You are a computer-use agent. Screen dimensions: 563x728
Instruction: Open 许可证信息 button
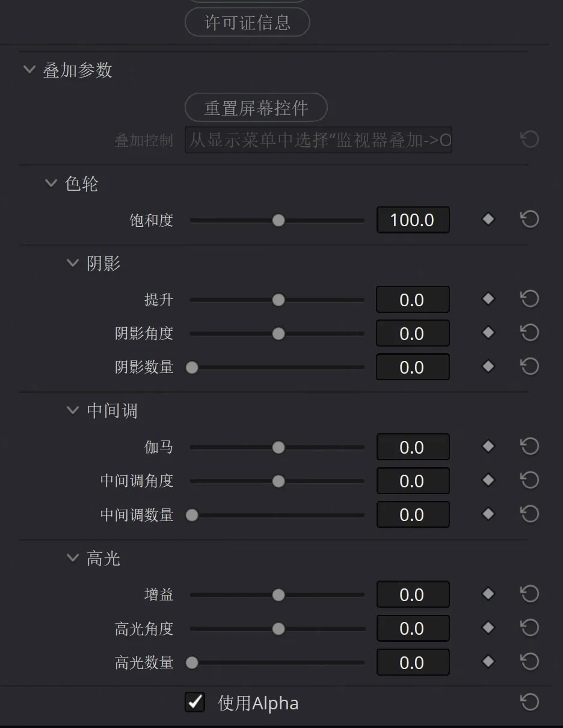click(247, 23)
